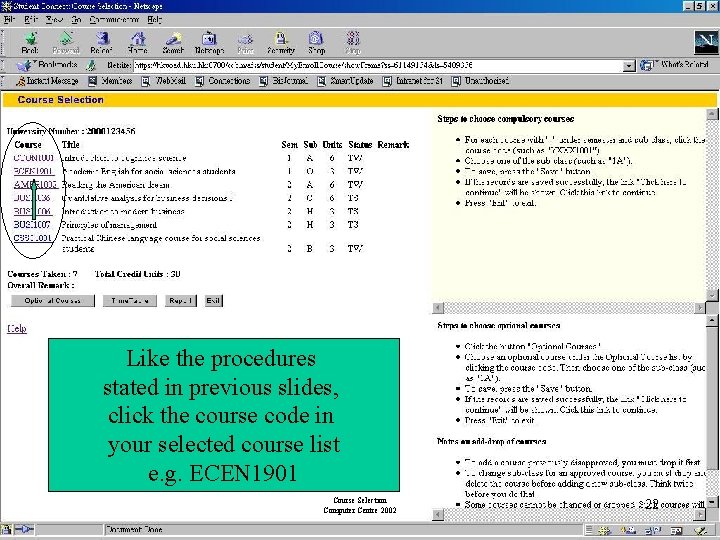
Task: Click left arrow of compulsory steps horizontal scrollbar
Action: (x=438, y=308)
